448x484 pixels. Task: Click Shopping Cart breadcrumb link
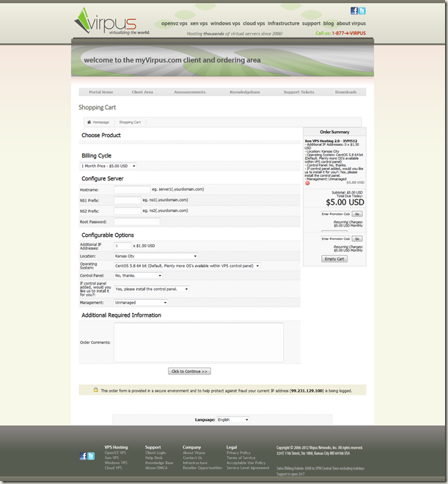pos(130,122)
